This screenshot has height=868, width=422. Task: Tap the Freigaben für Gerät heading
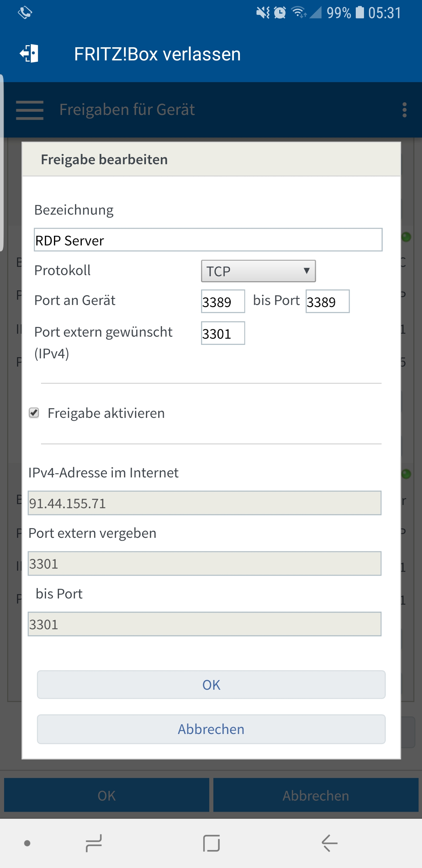(x=127, y=109)
